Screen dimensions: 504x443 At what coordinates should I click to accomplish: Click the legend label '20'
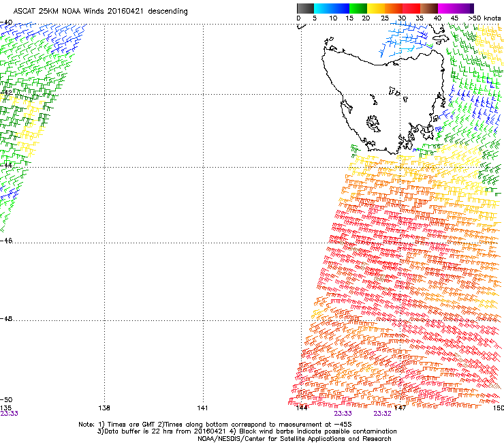coord(366,18)
